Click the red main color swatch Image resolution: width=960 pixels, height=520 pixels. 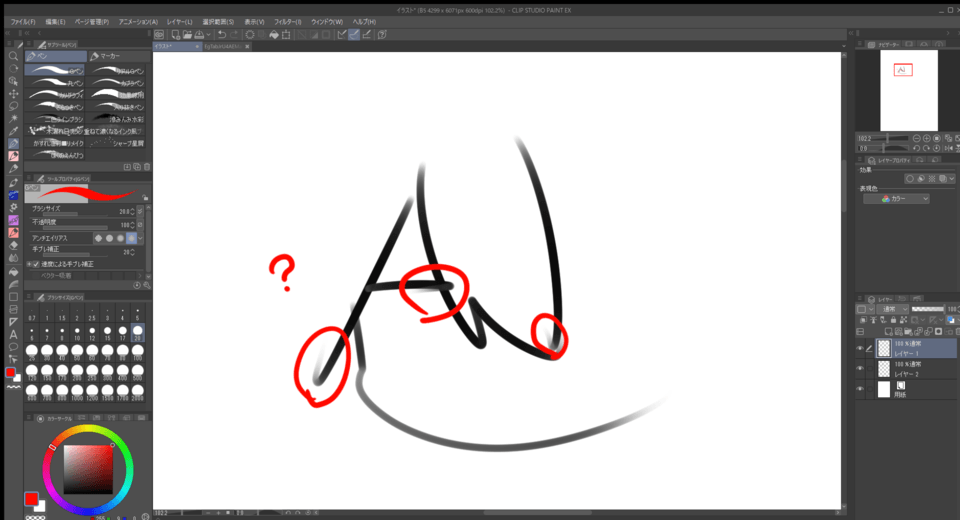31,499
